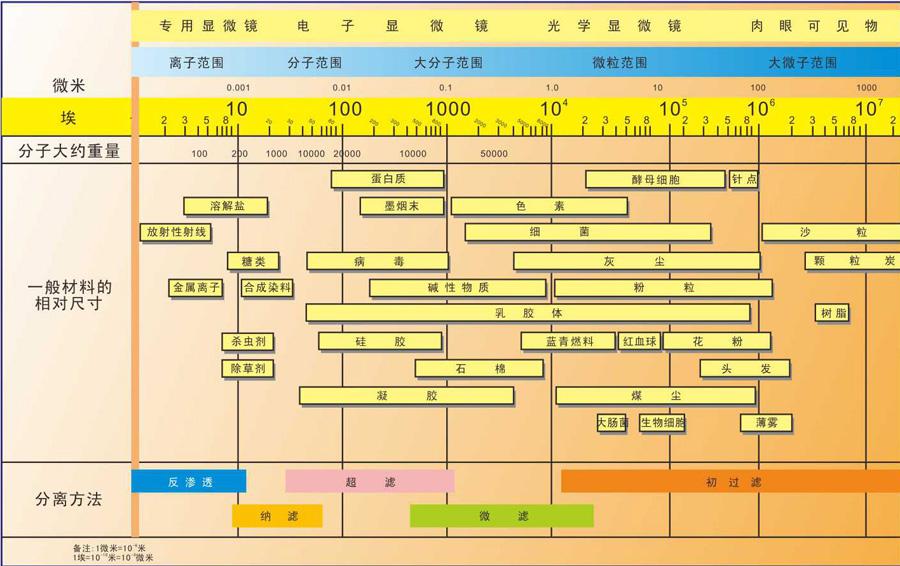The image size is (900, 566).
Task: Click the yellow 纳滤 bar
Action: coord(277,516)
